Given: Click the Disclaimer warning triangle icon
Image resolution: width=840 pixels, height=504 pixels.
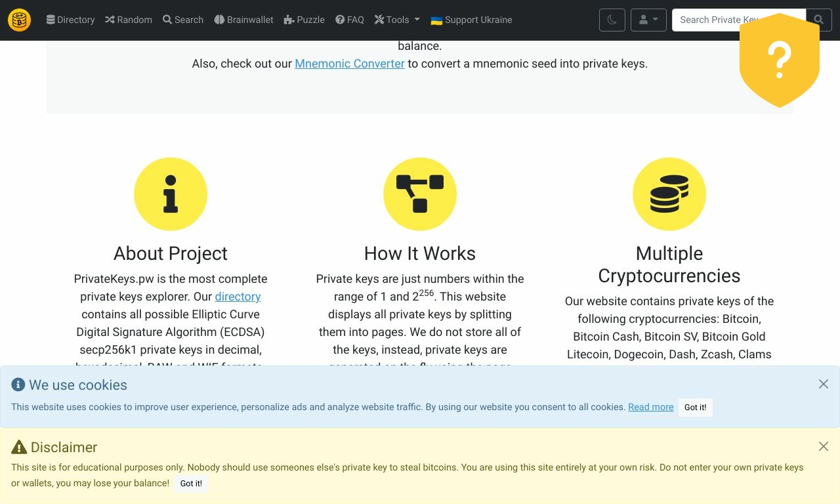Looking at the screenshot, I should (x=19, y=447).
